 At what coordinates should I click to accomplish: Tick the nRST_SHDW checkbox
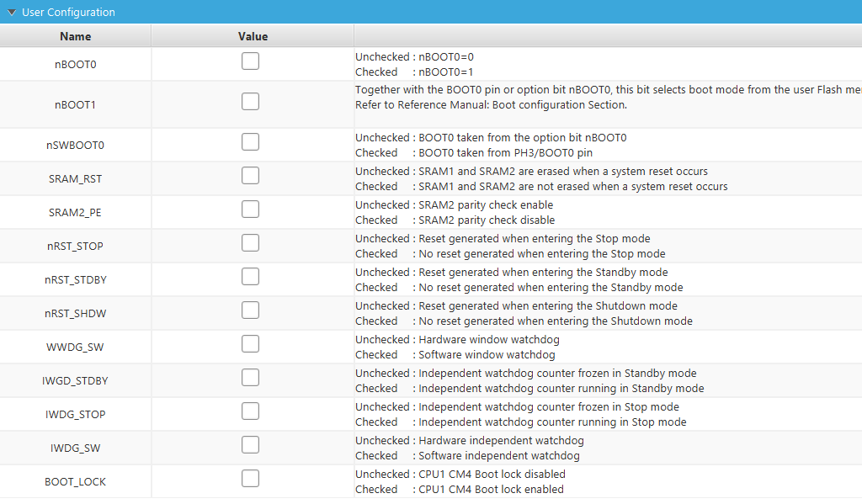click(250, 310)
